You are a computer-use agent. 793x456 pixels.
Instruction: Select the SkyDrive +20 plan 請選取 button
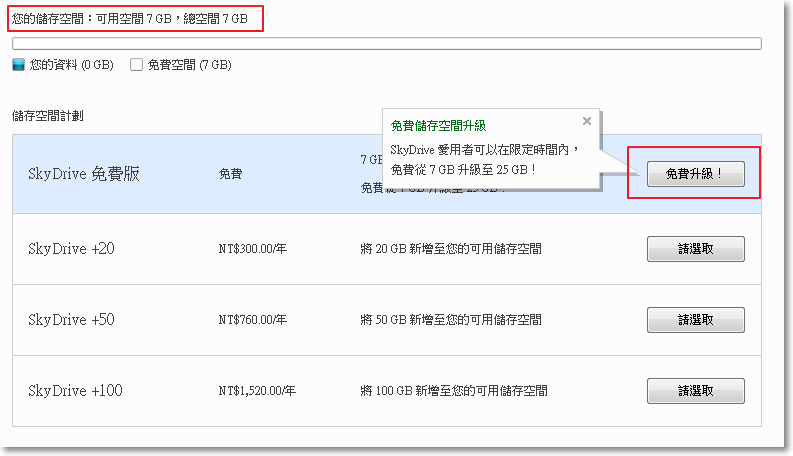pyautogui.click(x=695, y=249)
